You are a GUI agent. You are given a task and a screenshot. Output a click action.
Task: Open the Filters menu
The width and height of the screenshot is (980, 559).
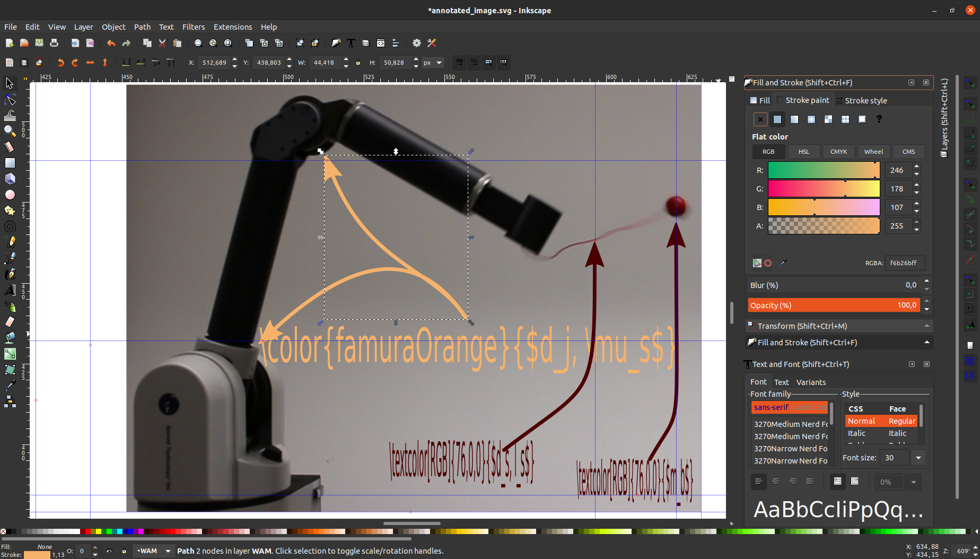pos(194,27)
